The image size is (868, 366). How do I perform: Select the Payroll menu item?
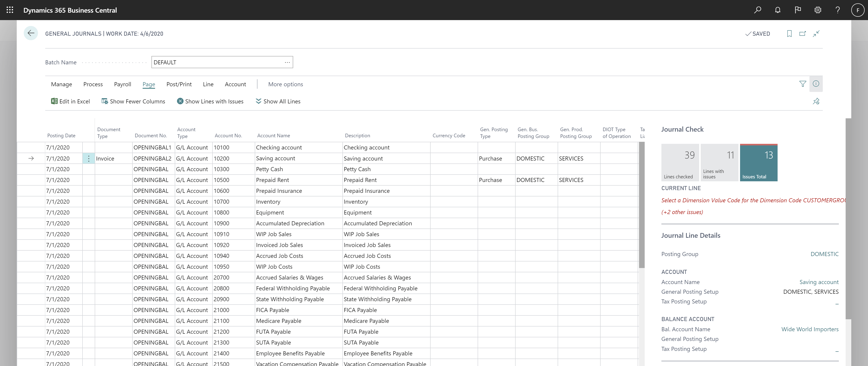(x=122, y=84)
